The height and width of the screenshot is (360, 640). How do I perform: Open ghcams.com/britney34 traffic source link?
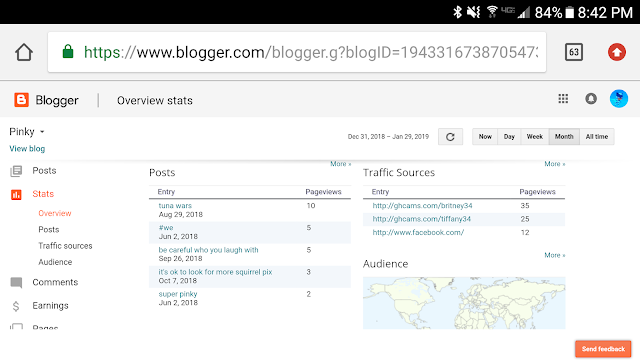422,206
